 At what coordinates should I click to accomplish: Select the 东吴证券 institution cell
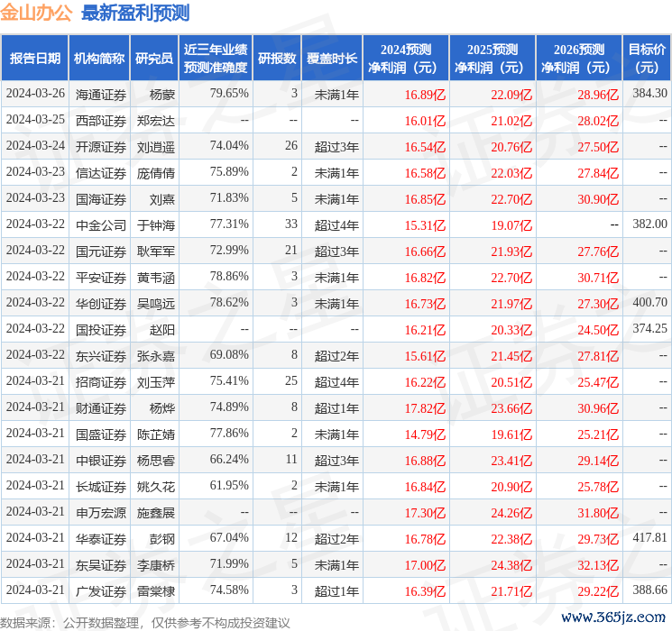point(101,565)
